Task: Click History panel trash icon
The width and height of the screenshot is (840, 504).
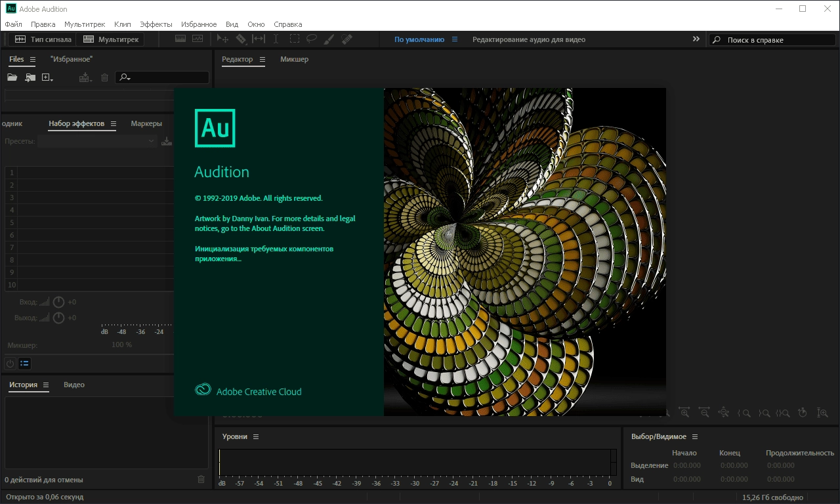Action: [x=201, y=479]
